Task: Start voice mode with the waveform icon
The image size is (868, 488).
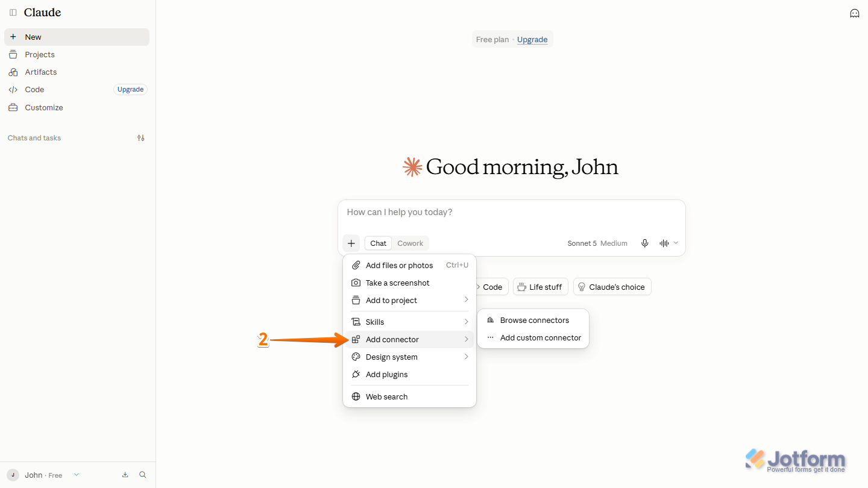Action: click(664, 243)
